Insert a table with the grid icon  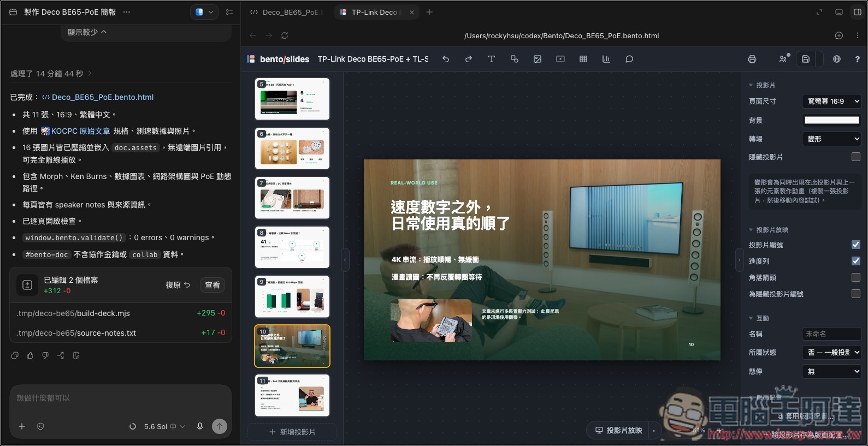[583, 59]
